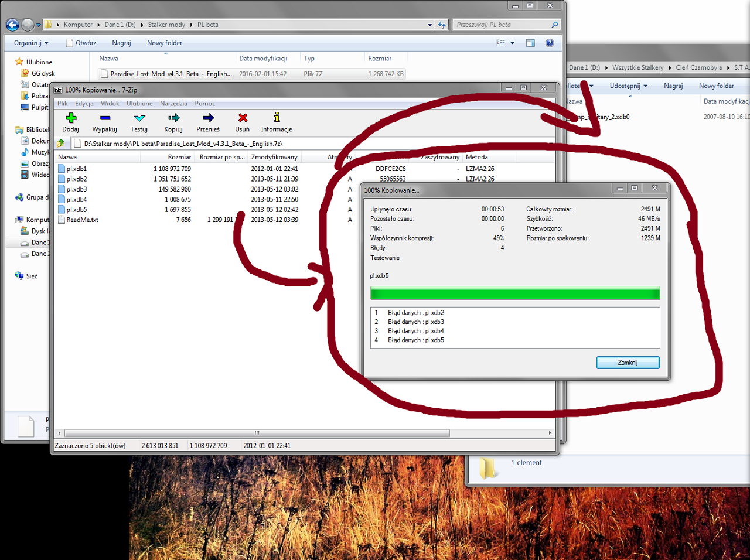Expand the Stalker mody breadcrumb arrow
The height and width of the screenshot is (560, 750).
(192, 25)
